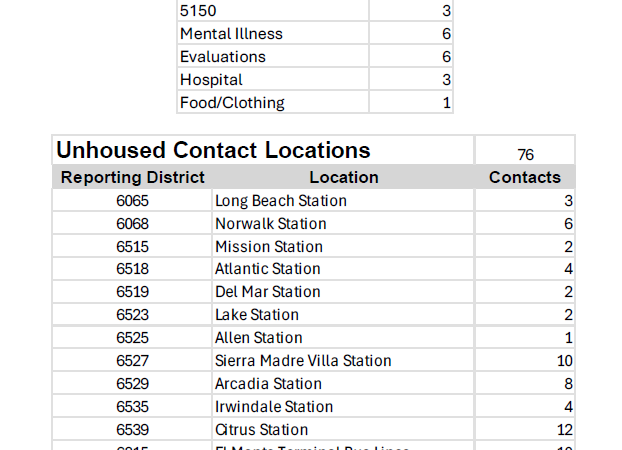Select the 'Reporting District' column header

132,177
